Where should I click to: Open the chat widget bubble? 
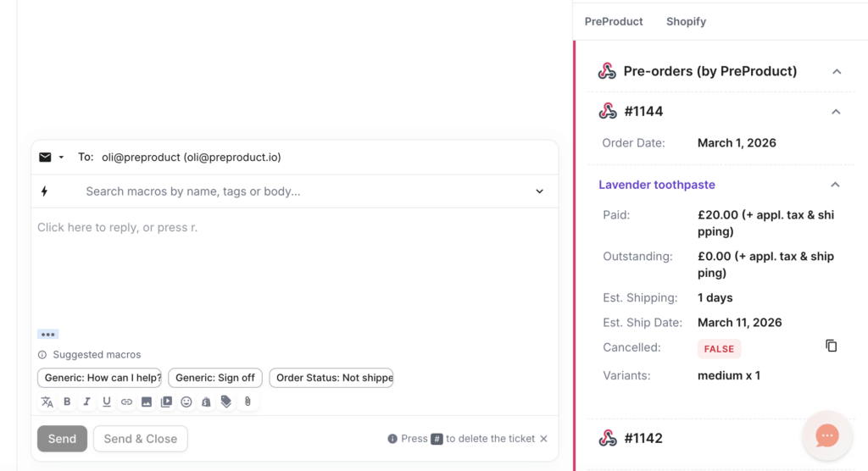[826, 435]
